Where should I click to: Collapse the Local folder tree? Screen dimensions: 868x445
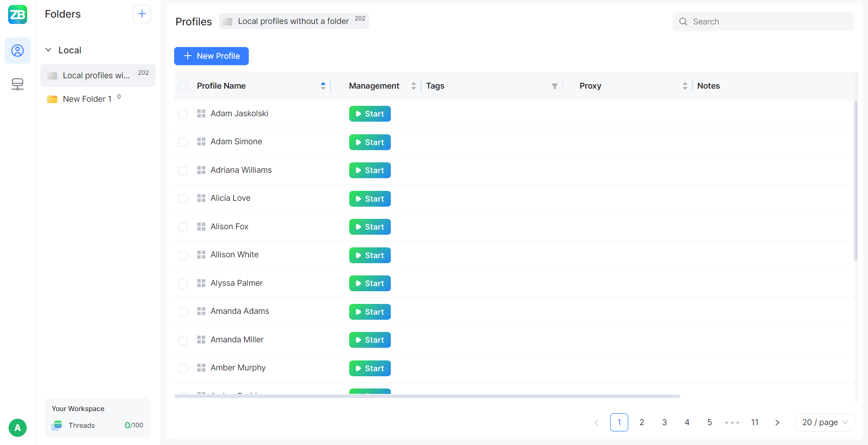(48, 50)
